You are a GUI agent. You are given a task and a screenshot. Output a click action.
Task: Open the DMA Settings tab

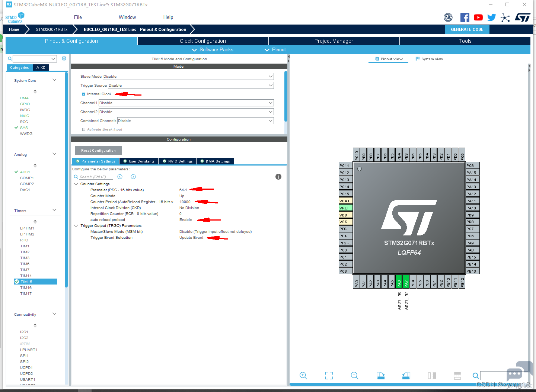215,161
